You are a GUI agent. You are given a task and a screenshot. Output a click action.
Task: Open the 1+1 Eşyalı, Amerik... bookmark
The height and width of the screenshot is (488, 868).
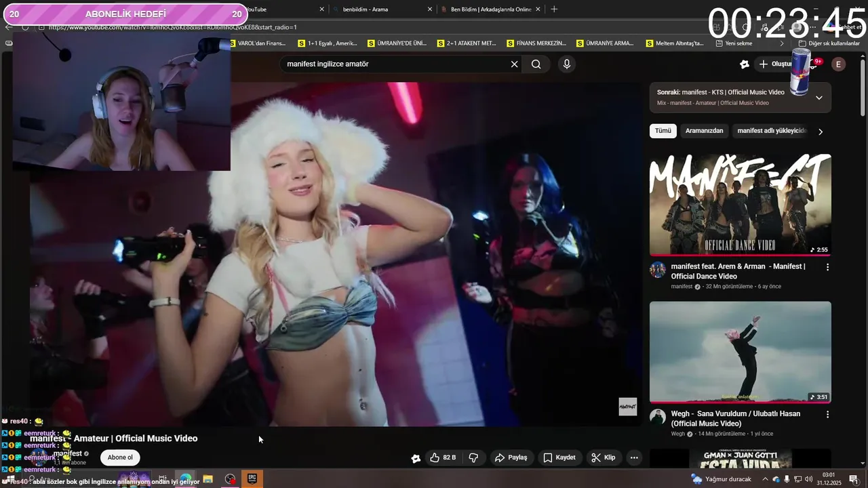coord(328,43)
